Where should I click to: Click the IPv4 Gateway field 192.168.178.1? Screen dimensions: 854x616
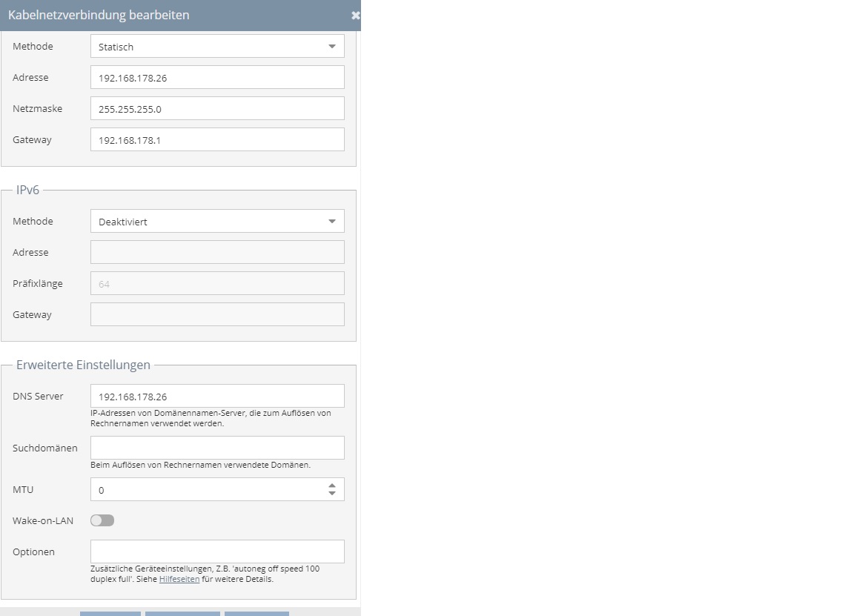tap(217, 139)
